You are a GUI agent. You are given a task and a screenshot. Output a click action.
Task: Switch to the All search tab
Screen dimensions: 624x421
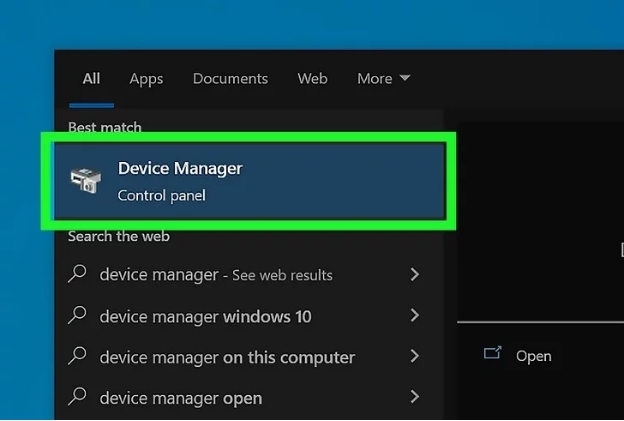(91, 78)
